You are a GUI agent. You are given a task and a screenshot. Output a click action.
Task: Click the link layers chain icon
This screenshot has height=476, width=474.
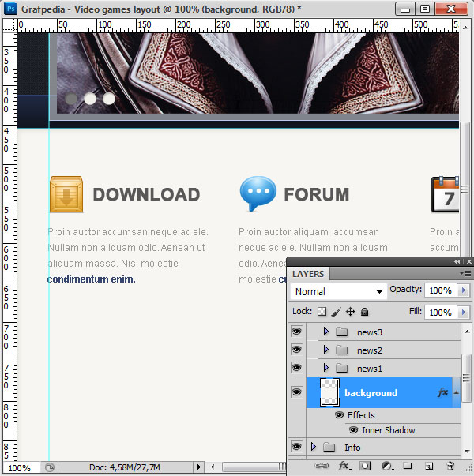322,466
